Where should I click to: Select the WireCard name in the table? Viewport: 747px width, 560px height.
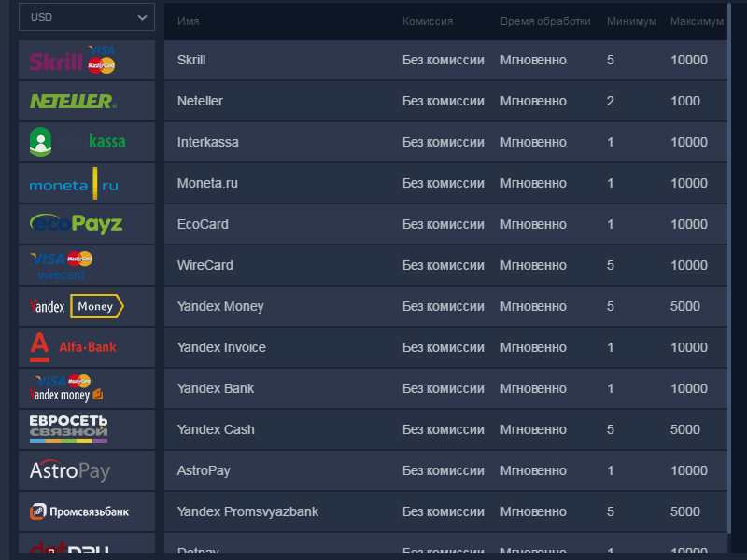(x=205, y=265)
